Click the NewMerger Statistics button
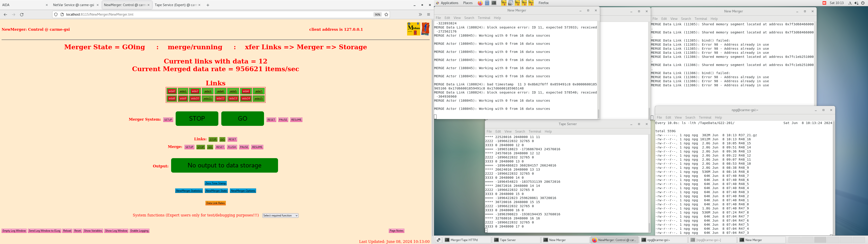The image size is (868, 244). [189, 191]
